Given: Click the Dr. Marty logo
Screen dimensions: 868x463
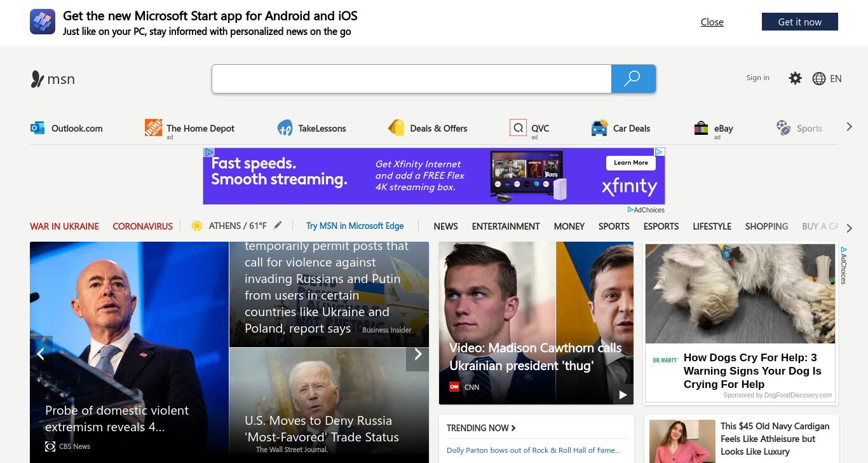Looking at the screenshot, I should (x=665, y=360).
